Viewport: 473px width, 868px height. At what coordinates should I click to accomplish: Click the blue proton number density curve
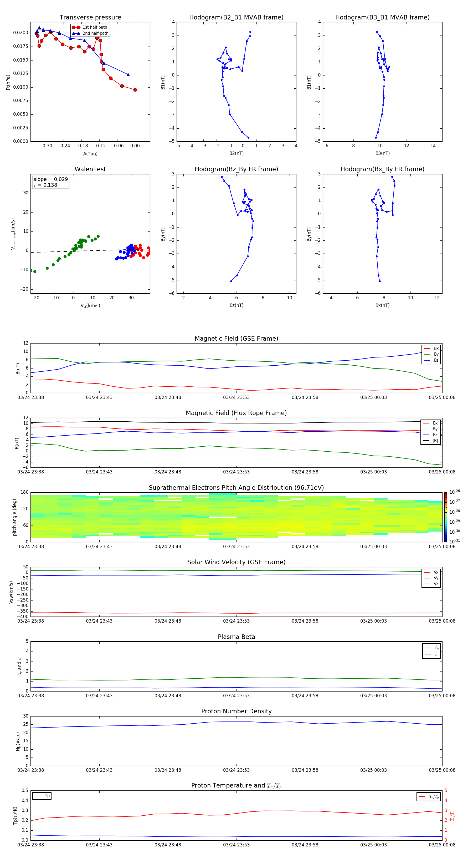click(236, 722)
